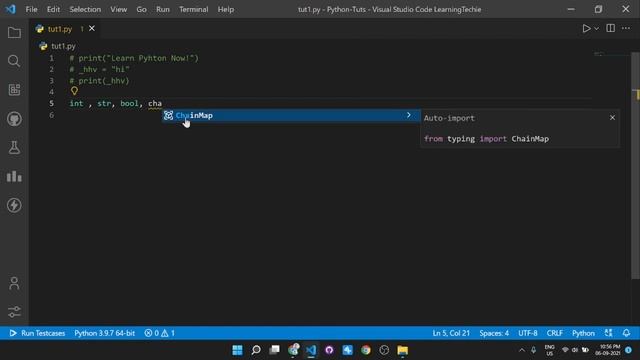Open the Go menu
Image resolution: width=640 pixels, height=360 pixels.
coord(141,9)
